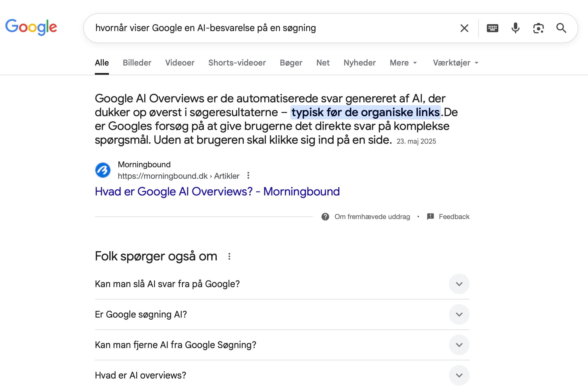Click inside the search query text field
This screenshot has width=588, height=392.
(x=259, y=28)
